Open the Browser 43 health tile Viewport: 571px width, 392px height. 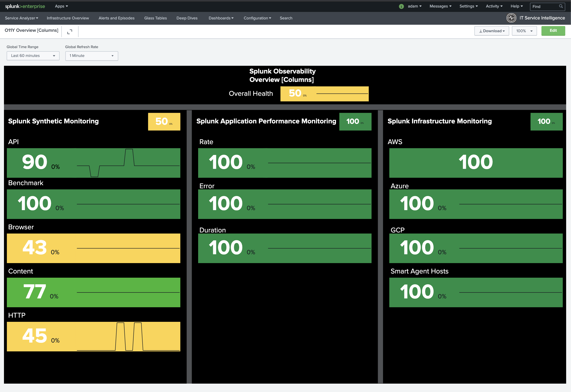[93, 248]
